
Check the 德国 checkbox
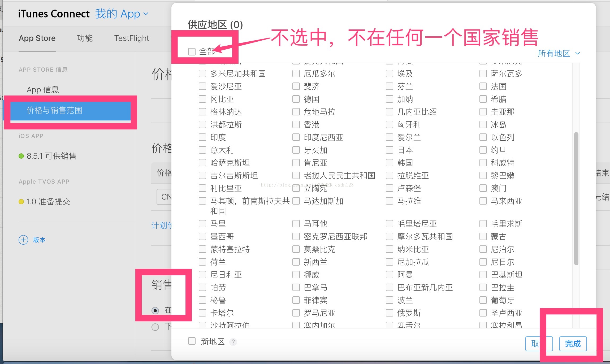(296, 99)
